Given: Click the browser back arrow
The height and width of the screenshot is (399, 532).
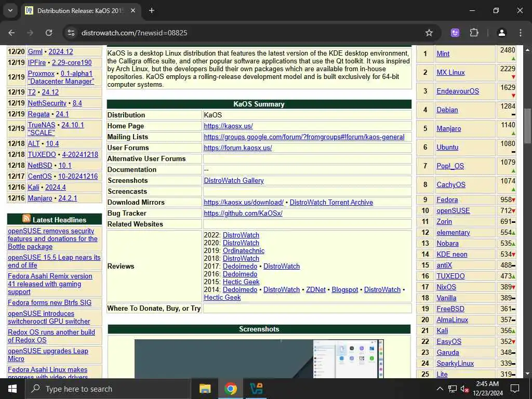Looking at the screenshot, I should click(11, 33).
